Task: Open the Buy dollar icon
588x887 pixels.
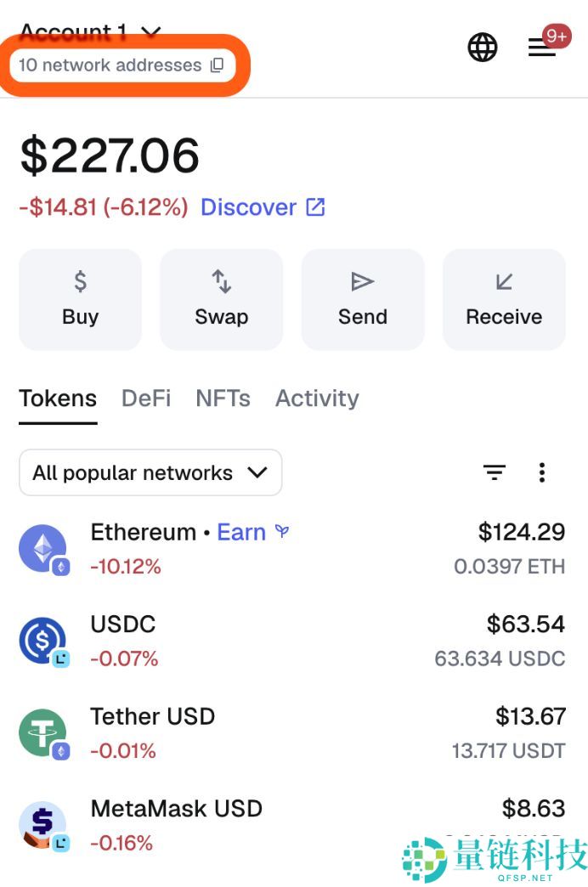Action: (x=80, y=280)
